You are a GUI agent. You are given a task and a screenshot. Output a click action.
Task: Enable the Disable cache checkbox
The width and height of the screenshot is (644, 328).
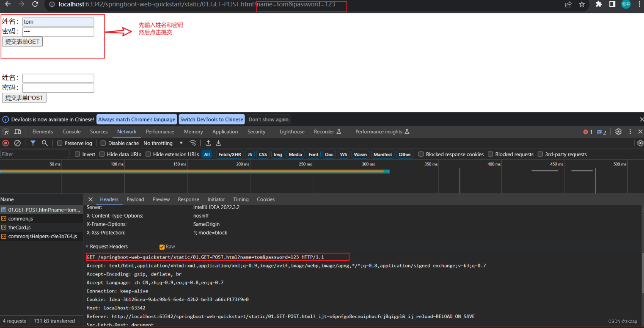coord(103,143)
